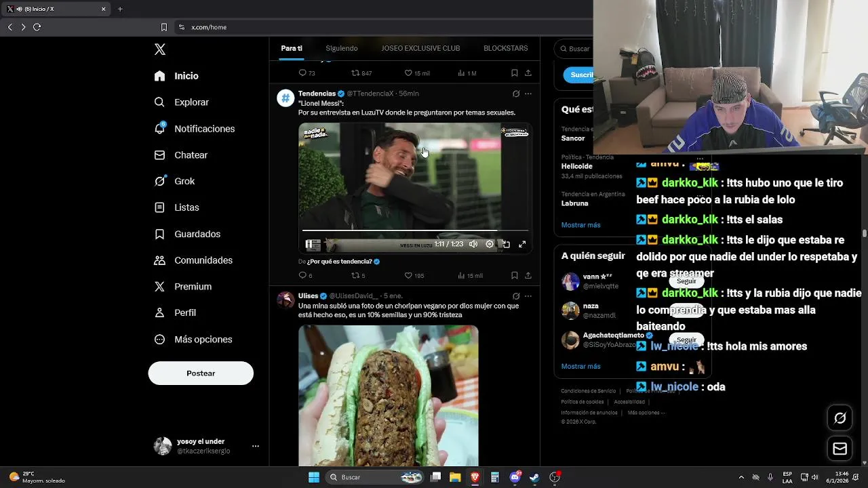Open the choripan vegano image

(x=389, y=395)
